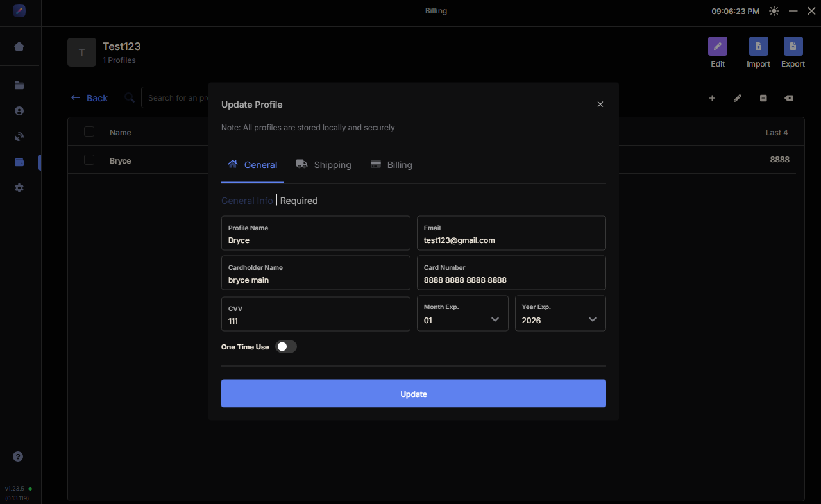Check the checkbox next to Bryce
The width and height of the screenshot is (821, 504).
(x=89, y=160)
